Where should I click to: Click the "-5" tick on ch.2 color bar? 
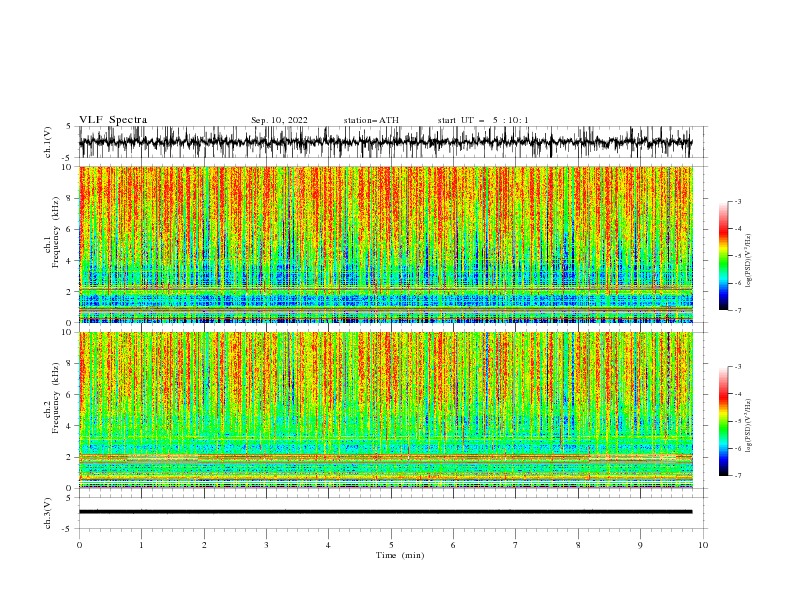(x=737, y=421)
